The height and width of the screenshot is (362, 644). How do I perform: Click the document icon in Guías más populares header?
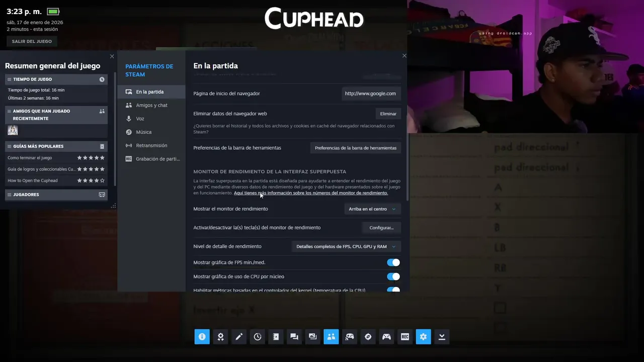tap(102, 146)
